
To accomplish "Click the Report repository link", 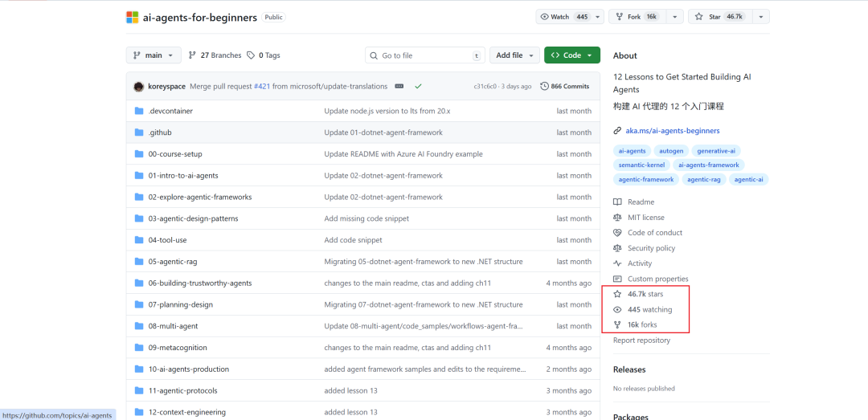I will [x=641, y=340].
